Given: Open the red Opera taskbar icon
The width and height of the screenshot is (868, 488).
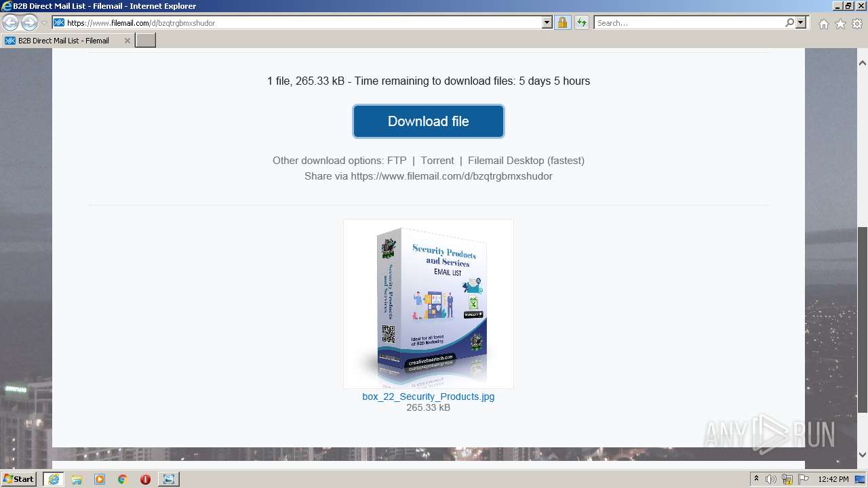Looking at the screenshot, I should [145, 479].
